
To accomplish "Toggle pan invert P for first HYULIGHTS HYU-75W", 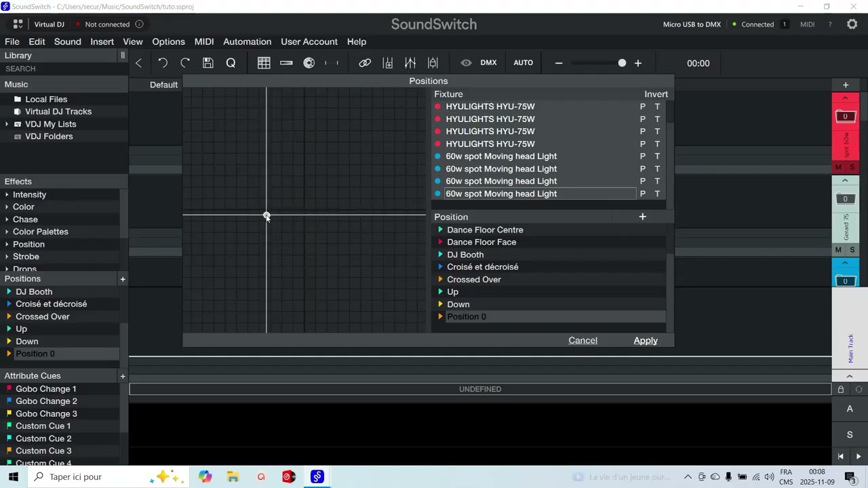I will click(643, 106).
